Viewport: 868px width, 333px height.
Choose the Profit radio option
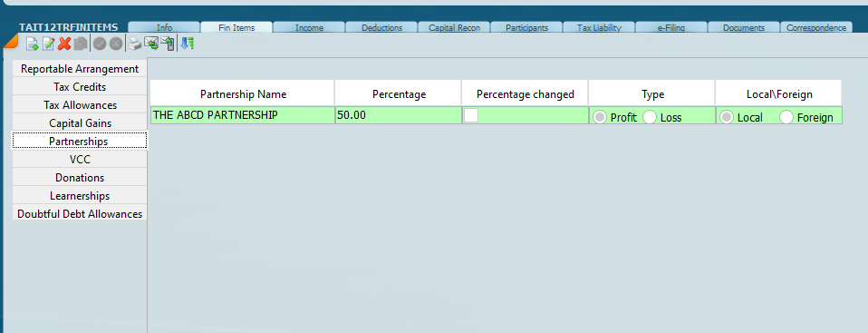pos(600,117)
